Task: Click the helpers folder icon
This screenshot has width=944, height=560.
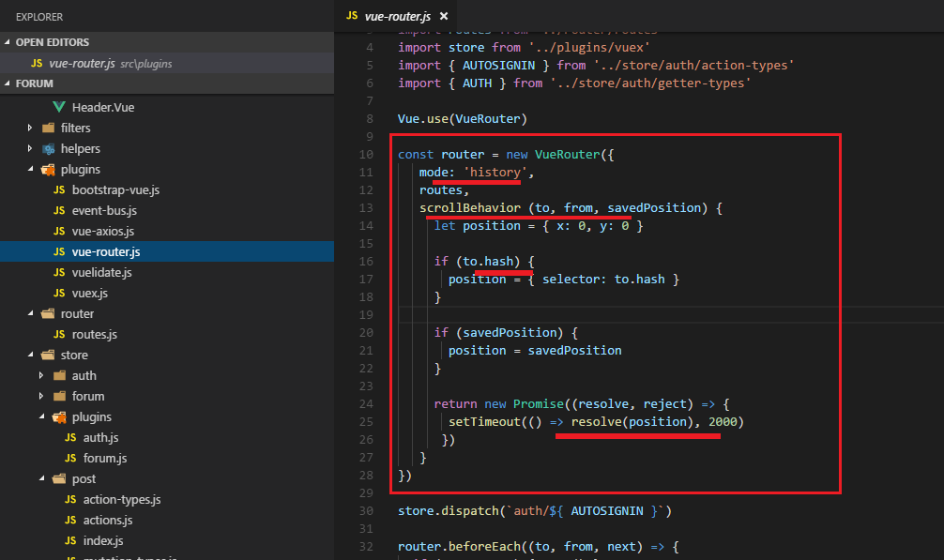Action: tap(48, 148)
